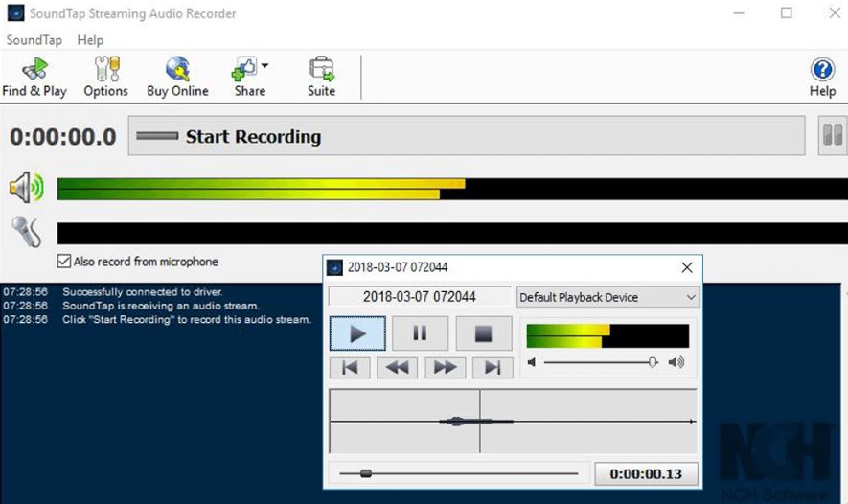Open the SoundTap menu
This screenshot has height=504, width=848.
[34, 40]
